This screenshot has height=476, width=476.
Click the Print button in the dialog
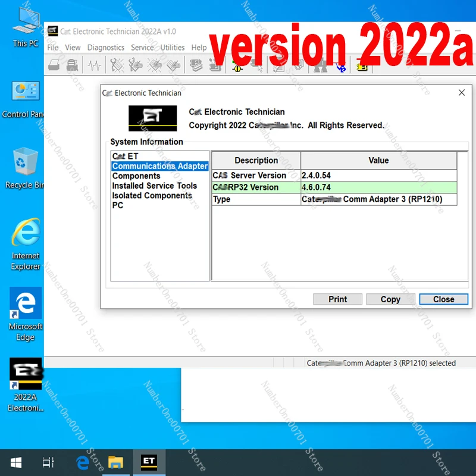coord(337,299)
